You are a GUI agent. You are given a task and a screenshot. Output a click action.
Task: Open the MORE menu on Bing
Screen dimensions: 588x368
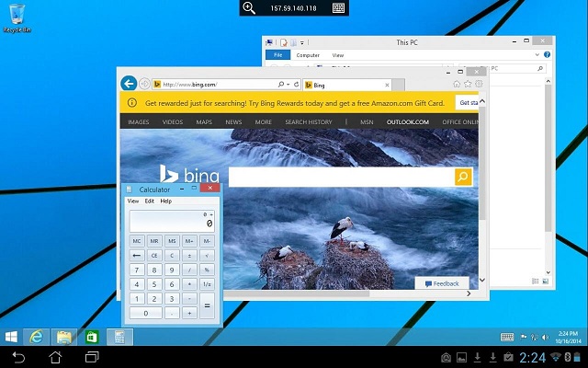[x=263, y=121]
